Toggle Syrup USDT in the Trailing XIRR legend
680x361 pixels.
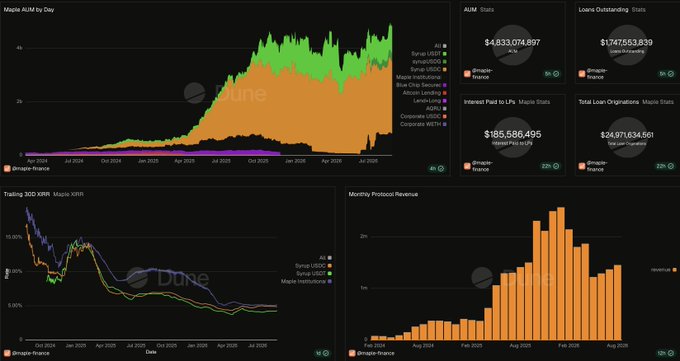click(x=314, y=273)
